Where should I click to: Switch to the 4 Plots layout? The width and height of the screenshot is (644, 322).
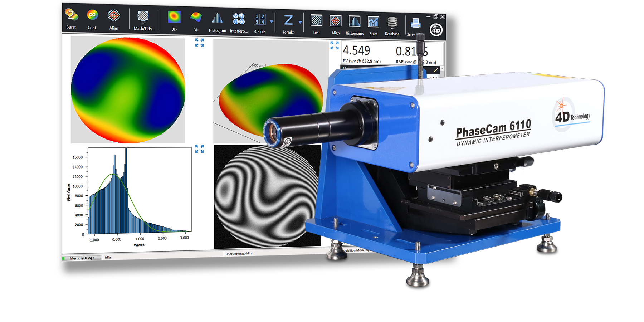click(260, 23)
